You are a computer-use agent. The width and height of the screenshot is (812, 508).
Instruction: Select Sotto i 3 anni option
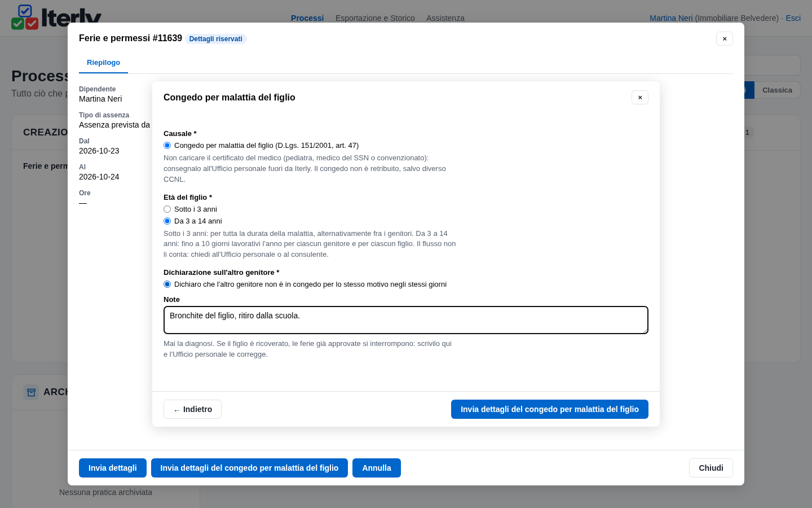tap(167, 209)
